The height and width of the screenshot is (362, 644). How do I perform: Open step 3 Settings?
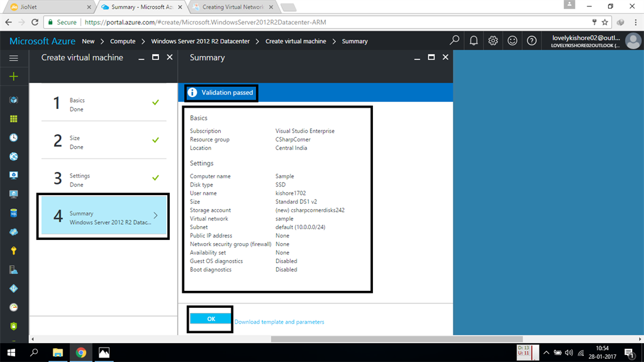tap(104, 180)
